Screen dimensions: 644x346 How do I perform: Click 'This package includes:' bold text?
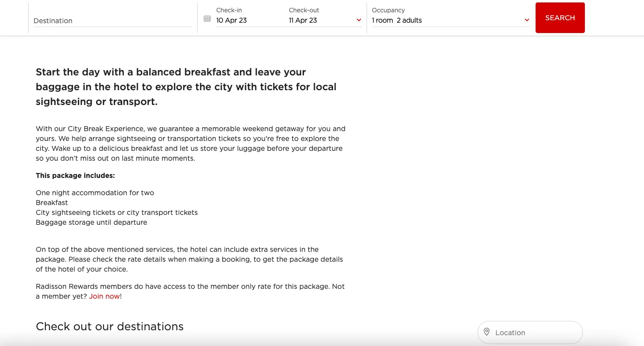pyautogui.click(x=75, y=175)
